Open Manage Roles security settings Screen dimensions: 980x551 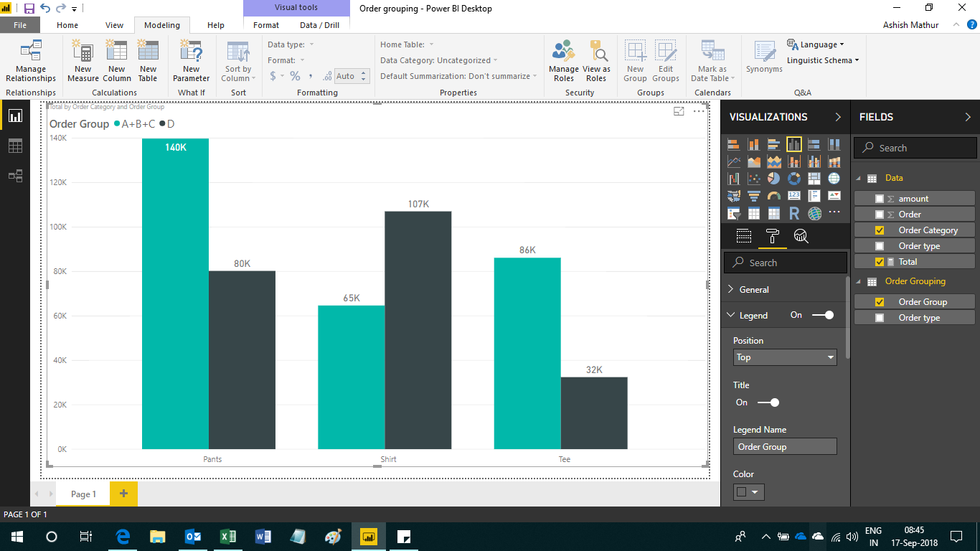[564, 62]
